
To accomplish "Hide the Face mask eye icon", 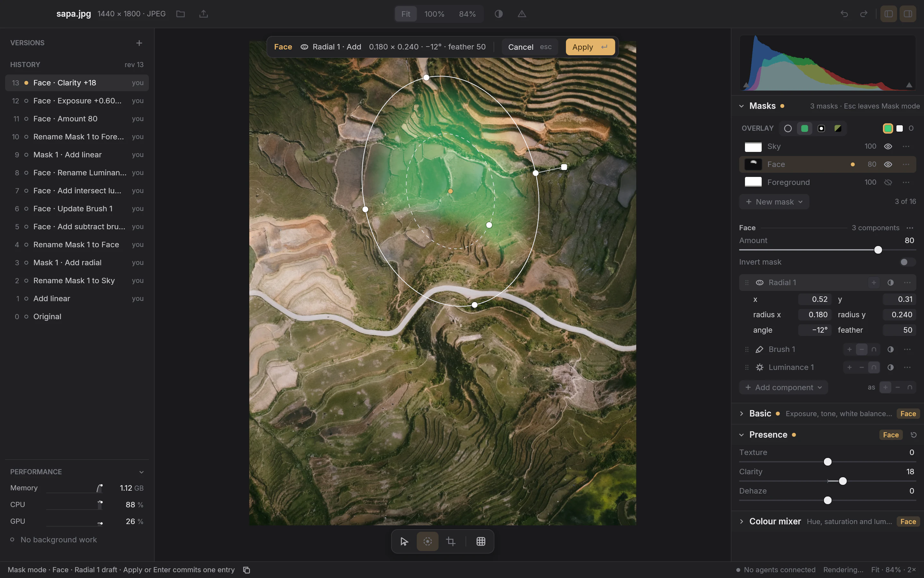I will [x=888, y=164].
